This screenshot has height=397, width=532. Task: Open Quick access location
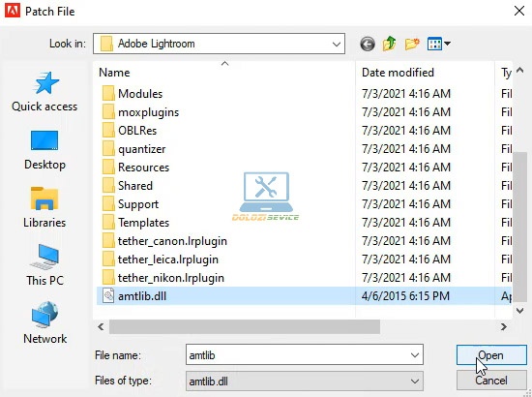point(44,92)
